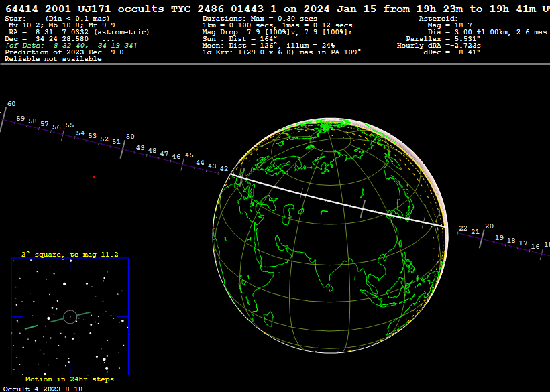
Task: Select the minute 53 label
Action: 93,136
